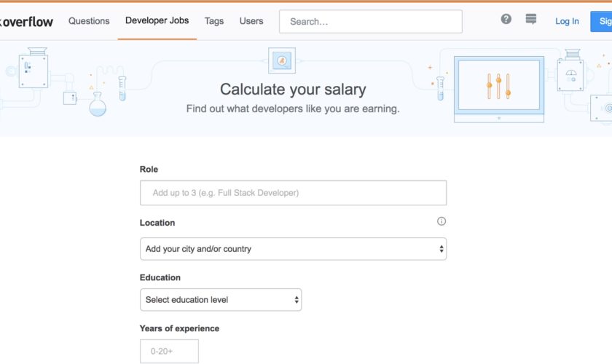Click the Stack Overflow logo
612x364 pixels.
coord(27,21)
